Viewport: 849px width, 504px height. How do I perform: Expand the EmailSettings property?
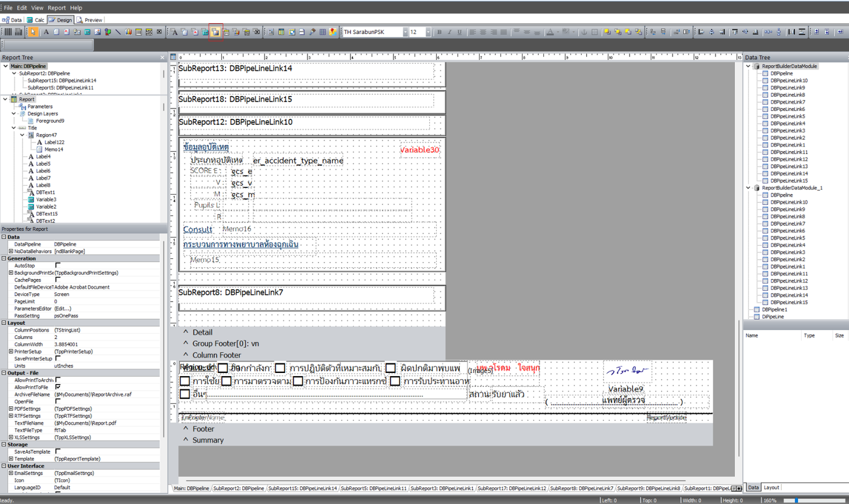pos(11,473)
